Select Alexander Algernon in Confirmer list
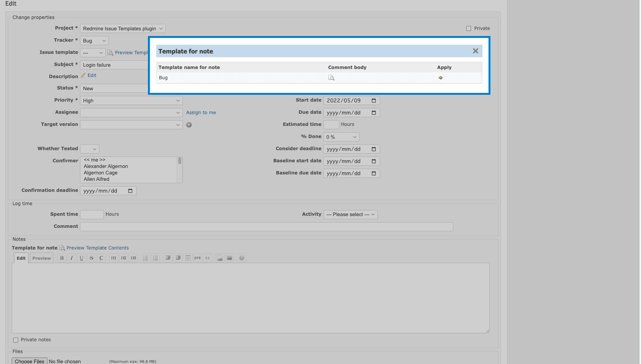Screen dimensions: 641x364 click(x=106, y=166)
